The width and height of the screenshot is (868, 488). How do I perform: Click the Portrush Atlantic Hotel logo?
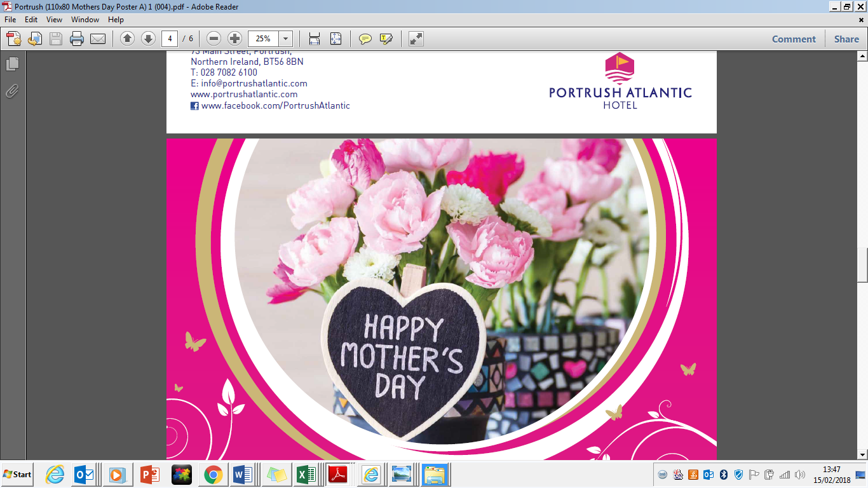620,81
